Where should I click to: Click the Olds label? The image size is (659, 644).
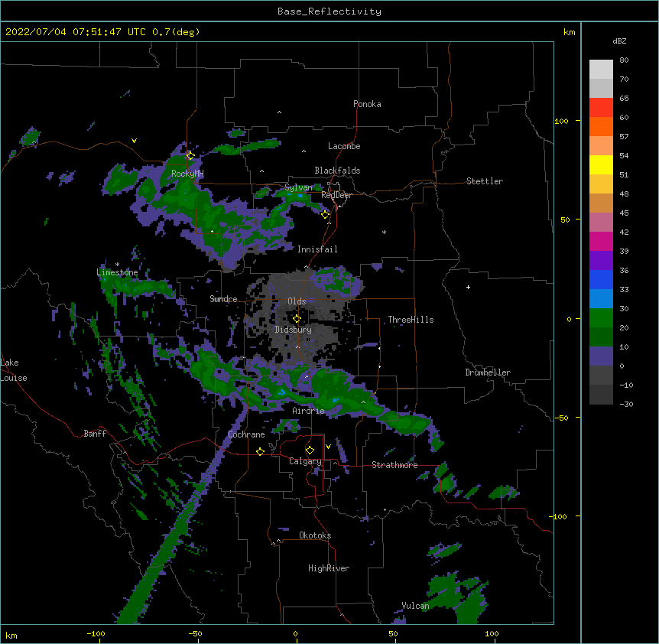297,301
